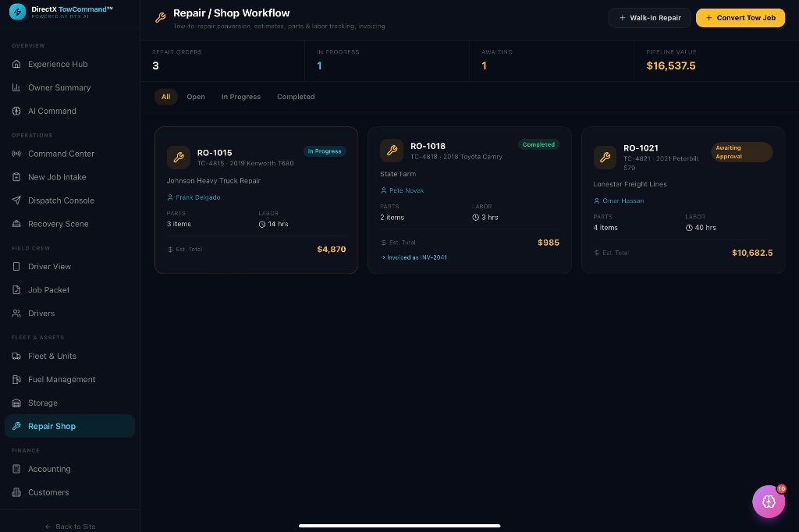This screenshot has height=532, width=799.
Task: Click the Fuel Management pump icon
Action: 16,380
